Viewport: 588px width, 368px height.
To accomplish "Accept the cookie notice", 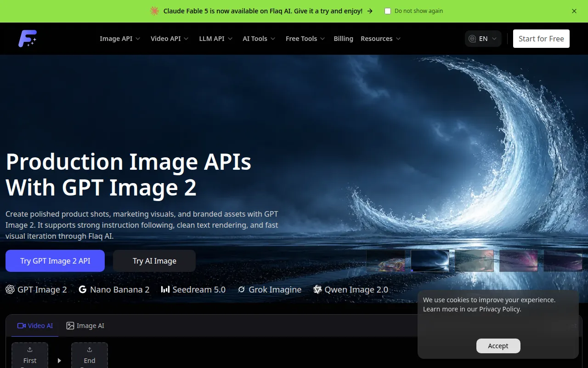I will (498, 346).
